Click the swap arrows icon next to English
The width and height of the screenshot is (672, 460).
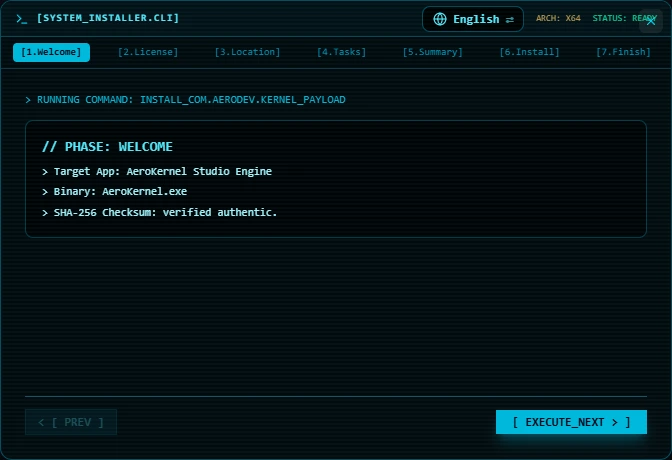coord(510,20)
